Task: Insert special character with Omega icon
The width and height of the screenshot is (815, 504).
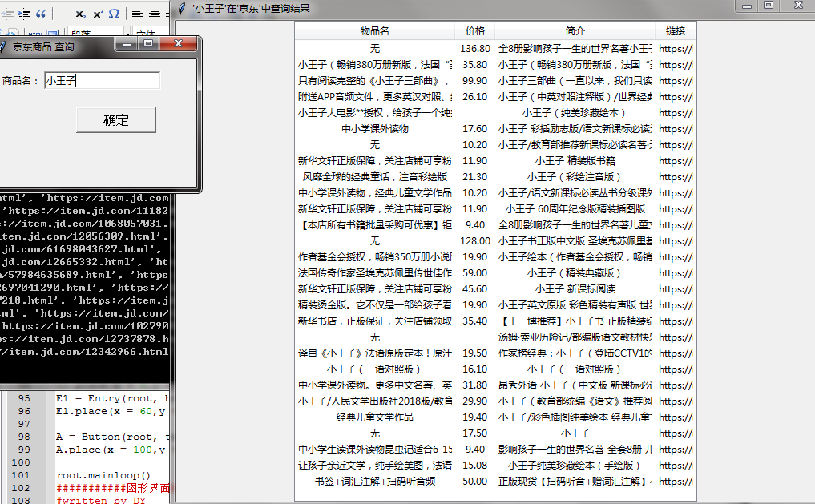Action: 115,14
